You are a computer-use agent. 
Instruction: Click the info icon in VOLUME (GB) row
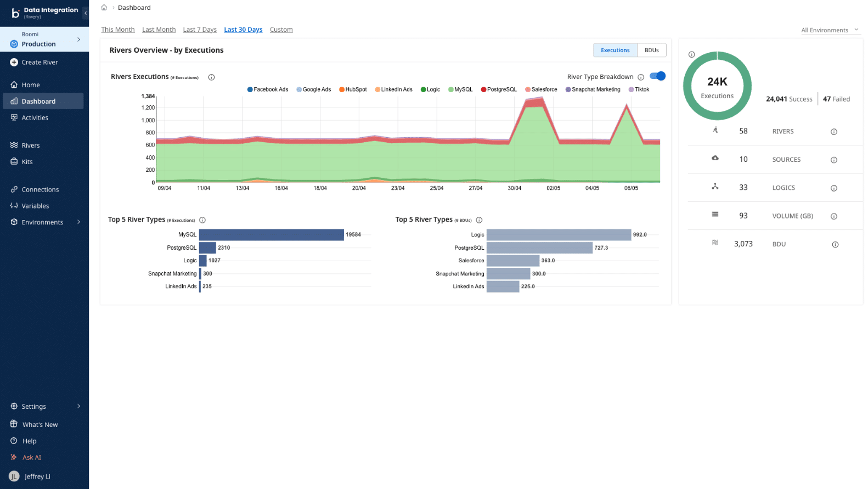(x=834, y=216)
